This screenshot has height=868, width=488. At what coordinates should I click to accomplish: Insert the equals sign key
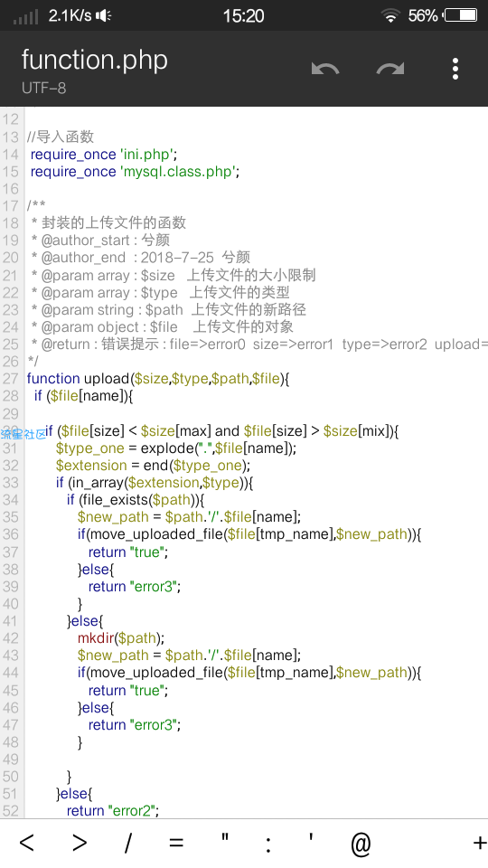point(176,843)
